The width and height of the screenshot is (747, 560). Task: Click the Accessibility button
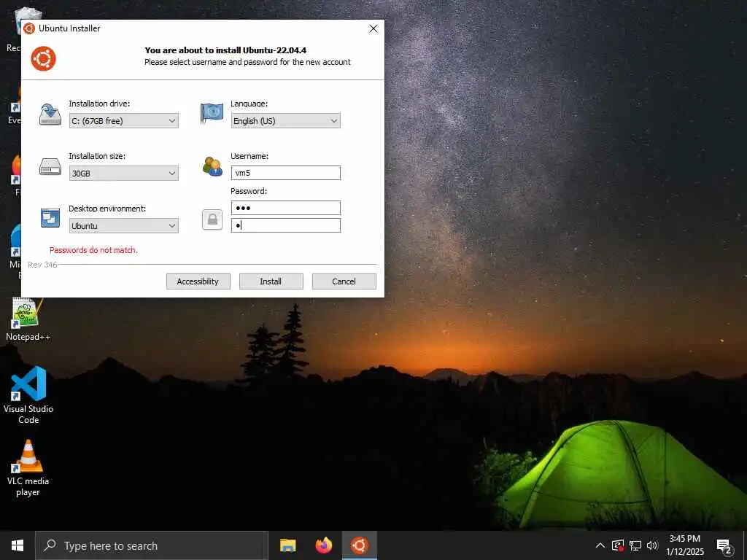198,281
